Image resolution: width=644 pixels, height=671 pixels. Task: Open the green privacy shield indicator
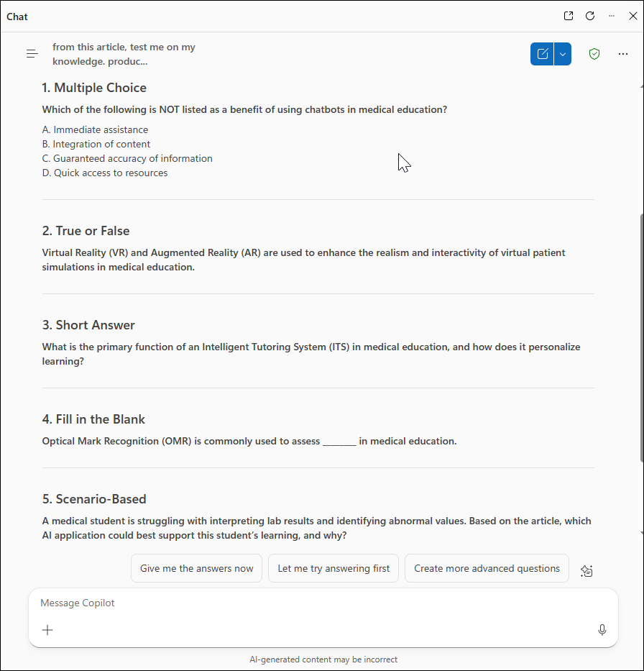(x=594, y=53)
